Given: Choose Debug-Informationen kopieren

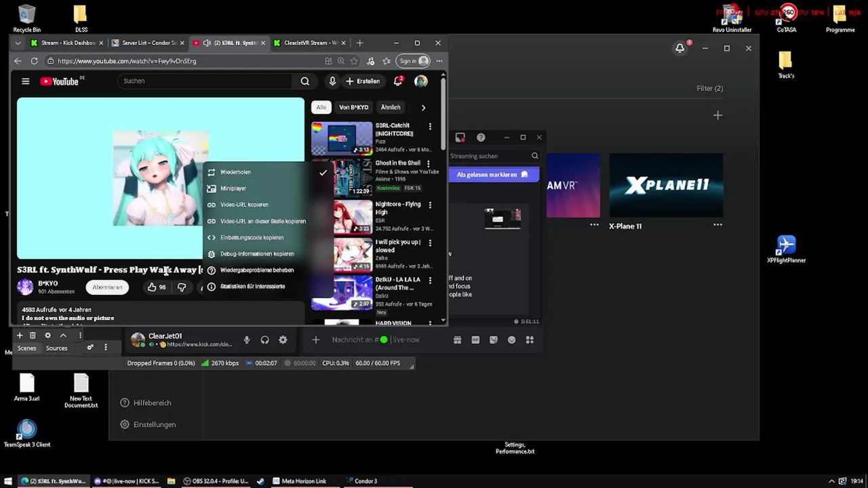Looking at the screenshot, I should [258, 253].
